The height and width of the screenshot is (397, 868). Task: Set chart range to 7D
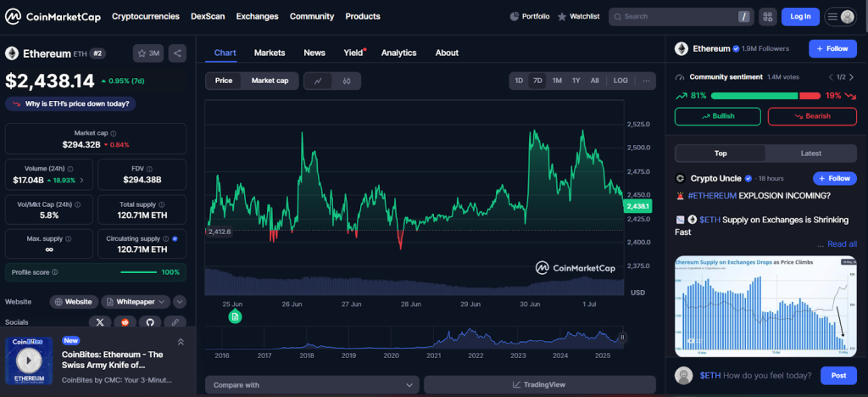pos(537,81)
